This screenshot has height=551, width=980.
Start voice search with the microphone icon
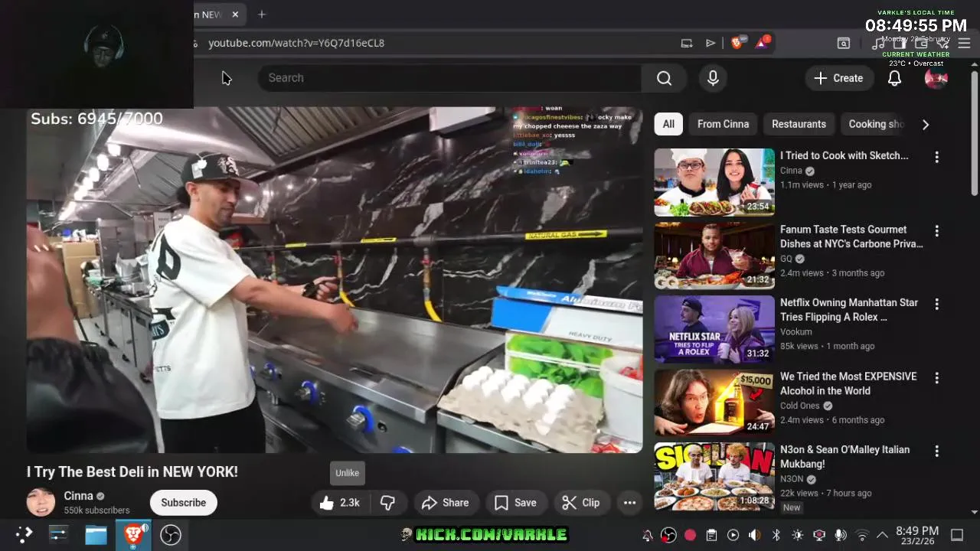713,78
